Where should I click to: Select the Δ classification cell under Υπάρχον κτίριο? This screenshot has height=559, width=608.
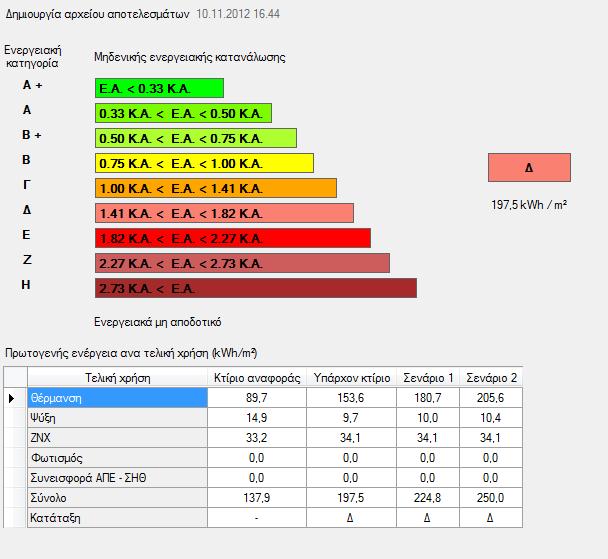pyautogui.click(x=352, y=518)
